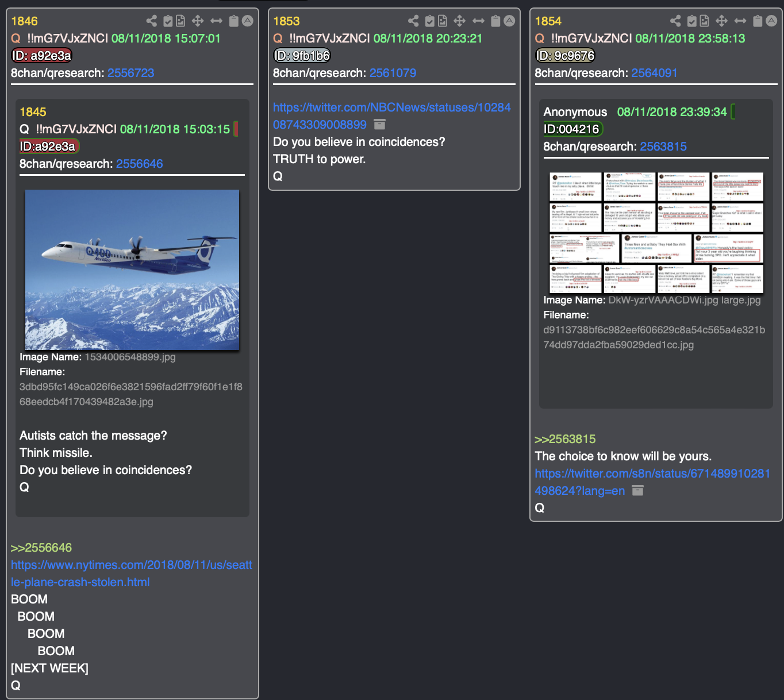Click plain clipboard icon on post 1854
The image size is (784, 700).
(x=758, y=21)
